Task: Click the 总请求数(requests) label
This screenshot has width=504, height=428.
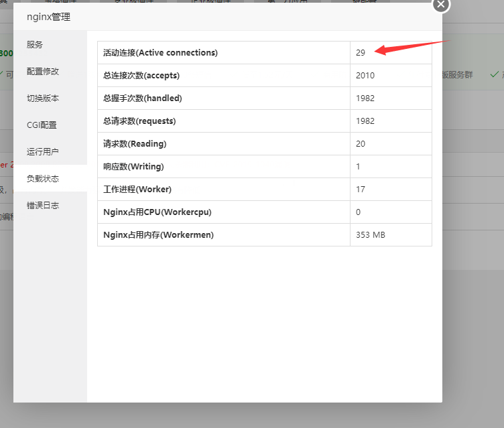Action: click(x=139, y=121)
